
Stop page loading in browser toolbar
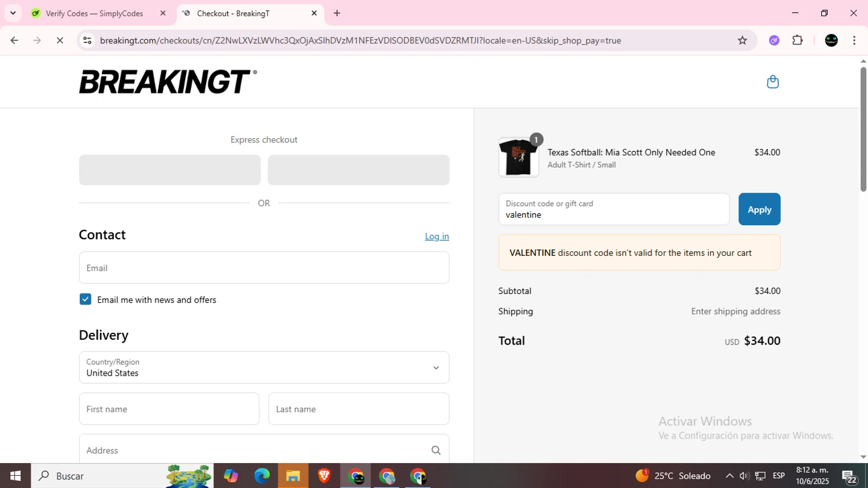(60, 41)
